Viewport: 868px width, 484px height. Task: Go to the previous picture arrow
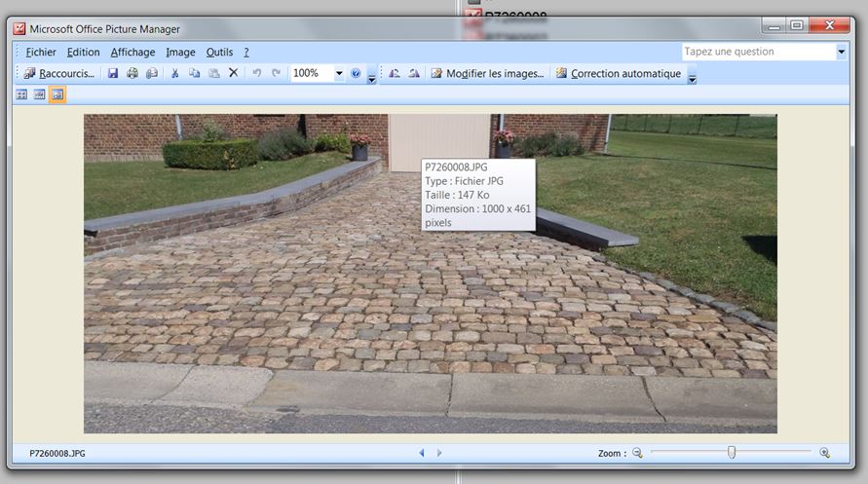point(422,453)
